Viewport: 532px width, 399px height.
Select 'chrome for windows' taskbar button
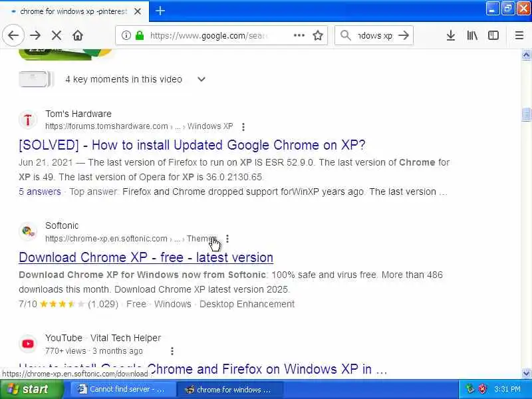coord(229,389)
